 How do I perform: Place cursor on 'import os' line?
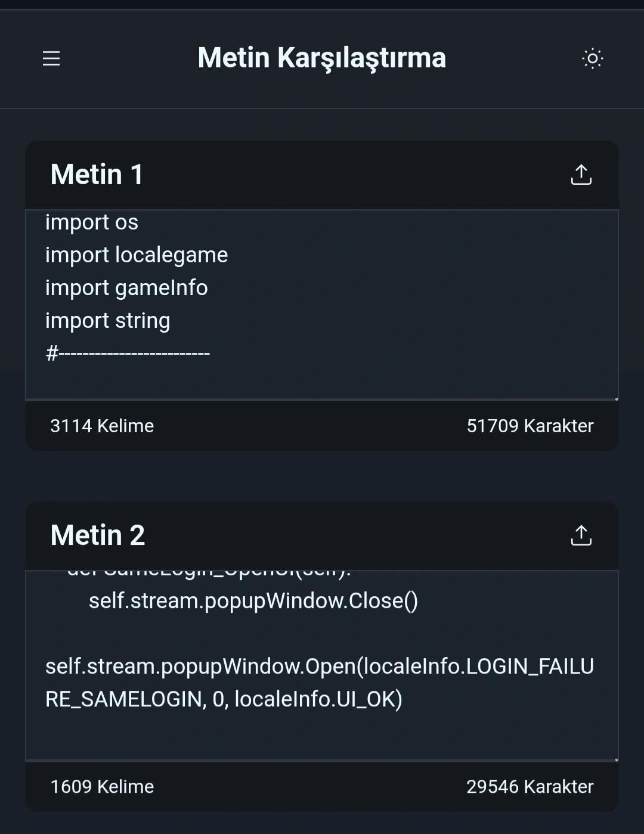(x=92, y=222)
